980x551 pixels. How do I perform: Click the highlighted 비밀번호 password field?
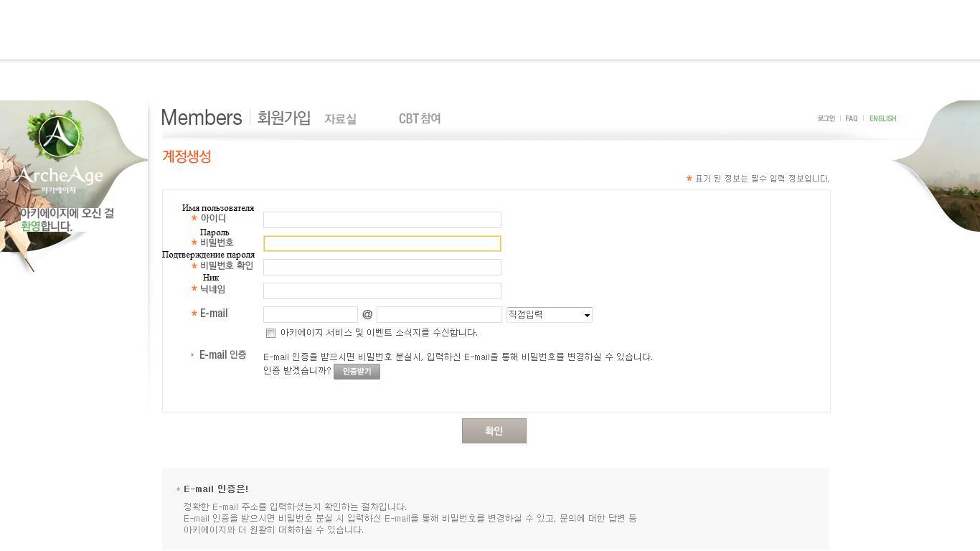click(382, 244)
